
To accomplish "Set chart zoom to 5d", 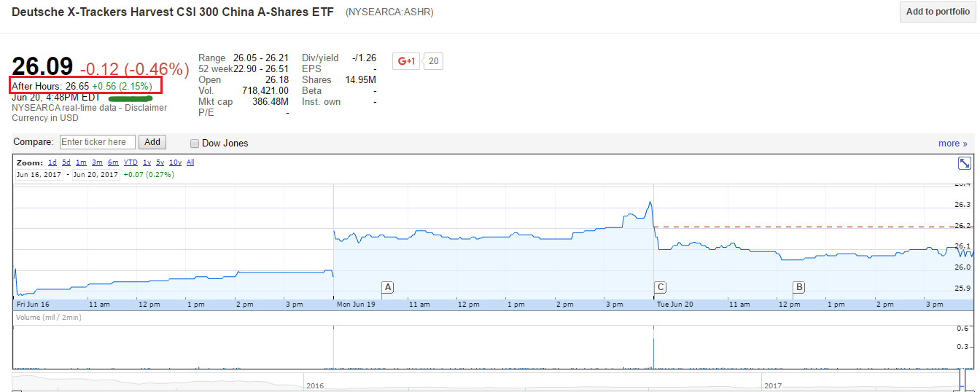I will pyautogui.click(x=66, y=162).
